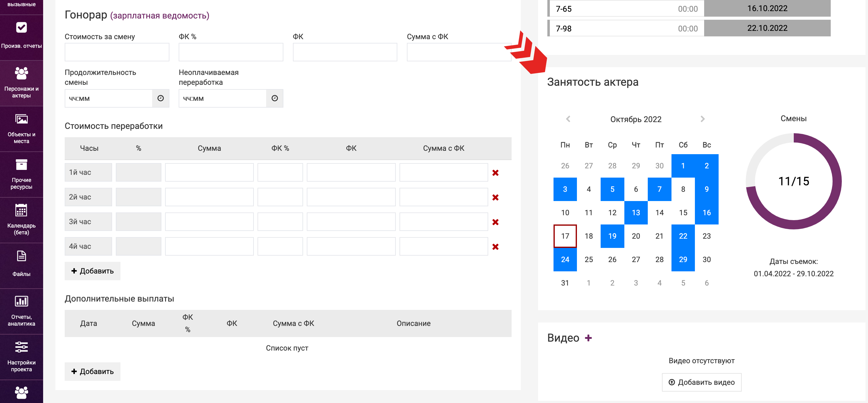Click Описание column header
Image resolution: width=868 pixels, height=403 pixels.
[413, 323]
